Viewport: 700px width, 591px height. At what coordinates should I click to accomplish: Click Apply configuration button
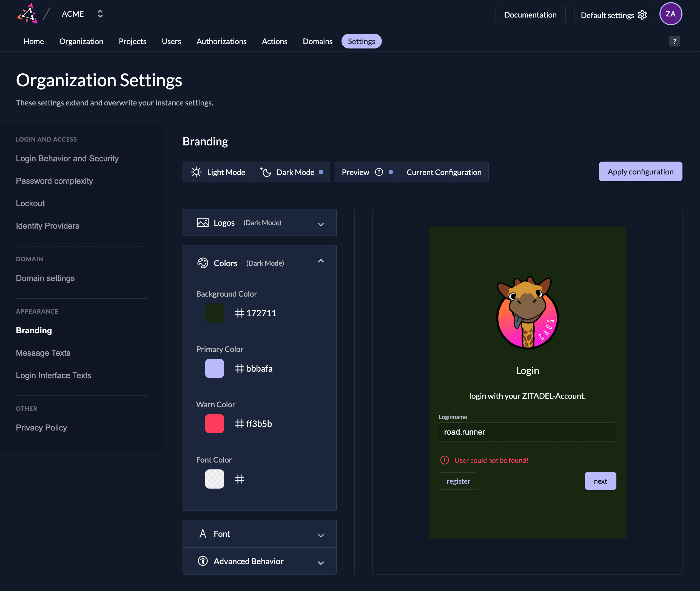640,171
